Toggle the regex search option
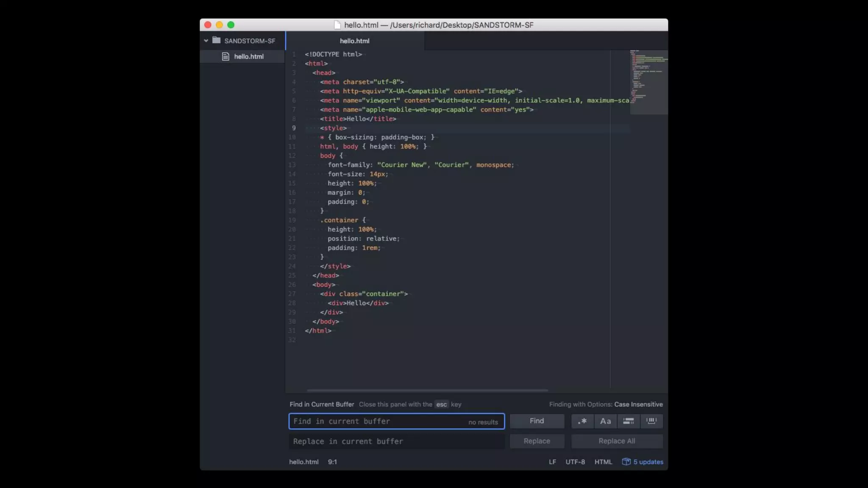868x488 pixels. (x=582, y=421)
